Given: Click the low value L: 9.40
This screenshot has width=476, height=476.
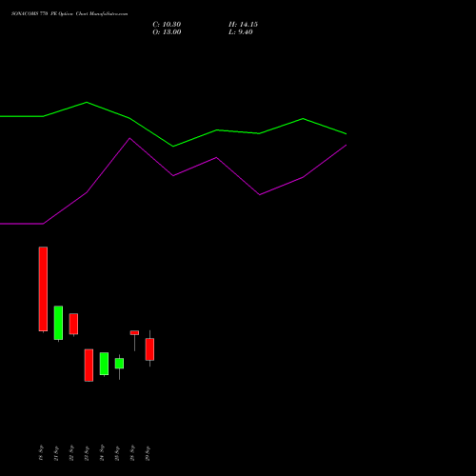Looking at the screenshot, I should coord(241,32).
